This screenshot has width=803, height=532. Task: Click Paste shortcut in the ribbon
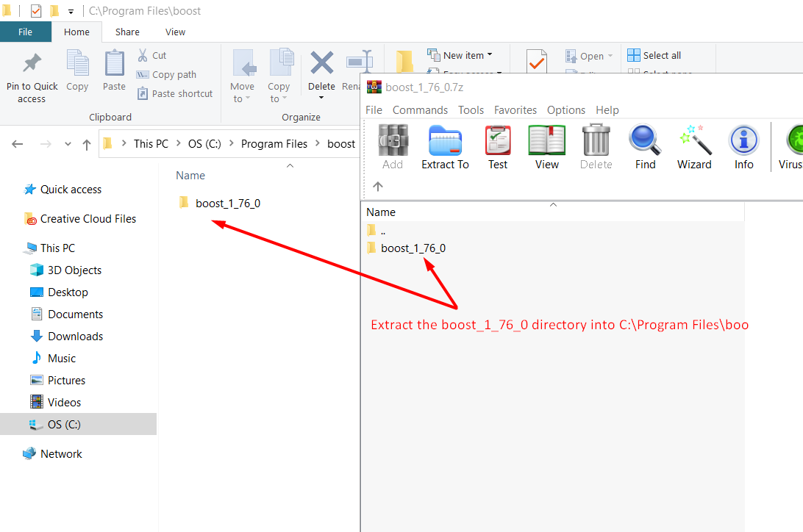click(174, 93)
